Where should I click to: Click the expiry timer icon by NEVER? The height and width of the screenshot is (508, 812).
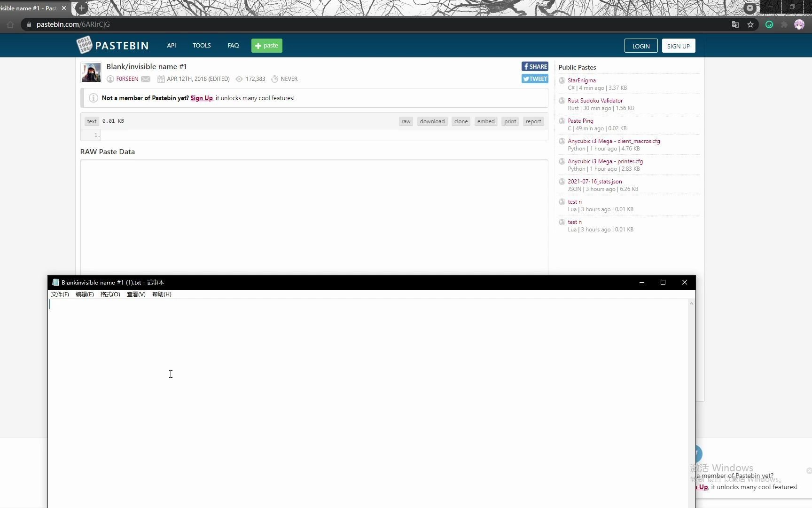pos(274,79)
